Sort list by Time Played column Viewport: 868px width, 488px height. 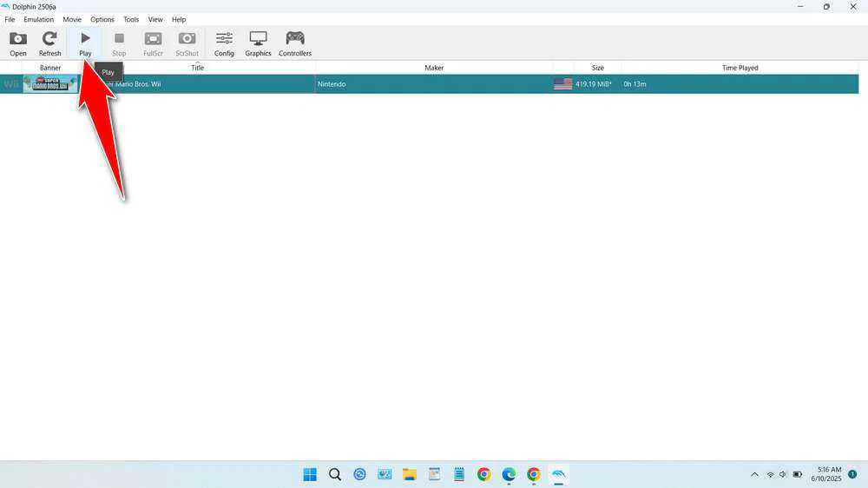pos(740,68)
